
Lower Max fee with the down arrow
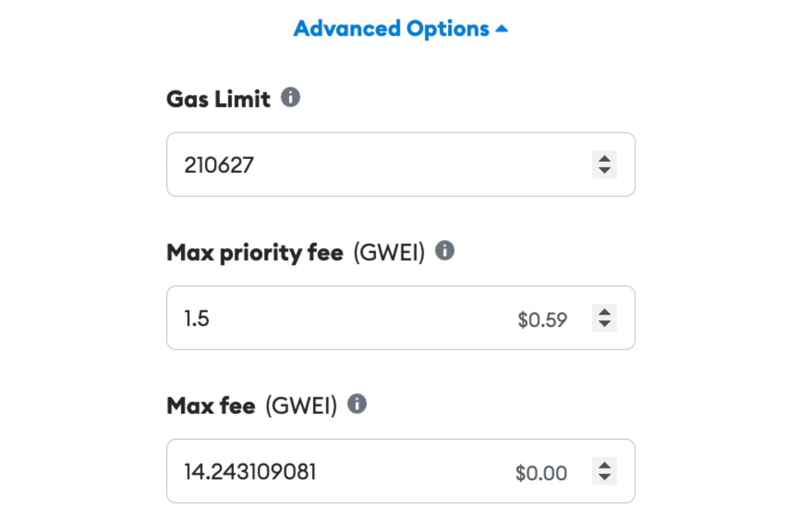[604, 477]
